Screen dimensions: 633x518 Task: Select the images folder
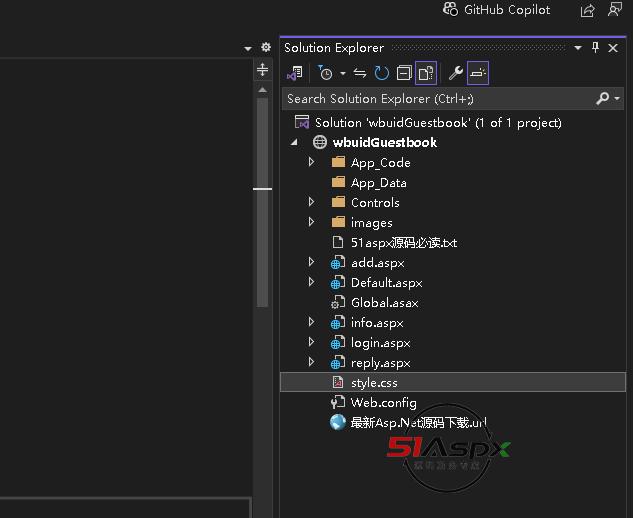[371, 223]
